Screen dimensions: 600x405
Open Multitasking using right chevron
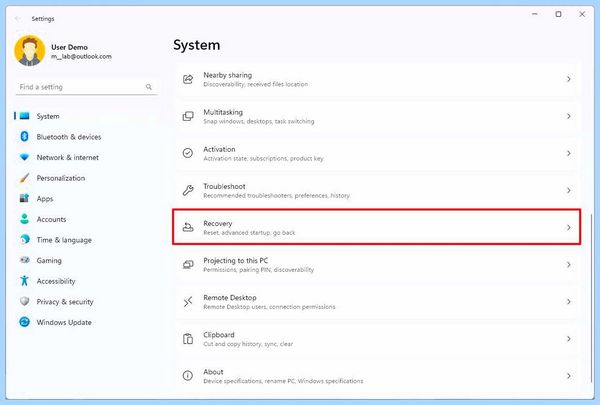[569, 116]
